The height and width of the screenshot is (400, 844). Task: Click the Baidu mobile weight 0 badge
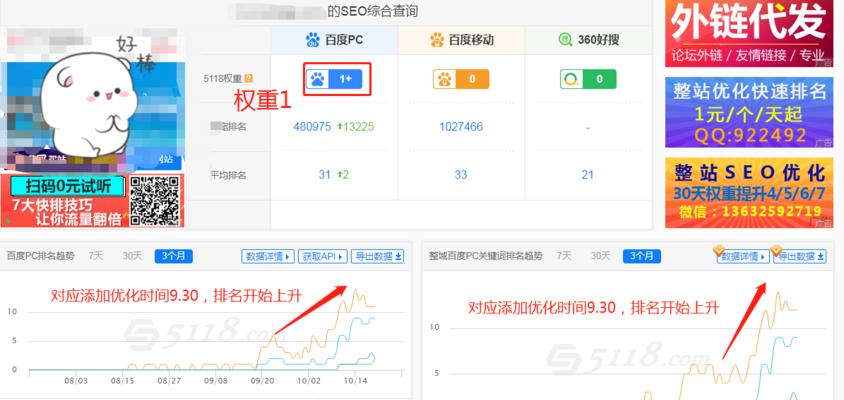click(x=461, y=79)
